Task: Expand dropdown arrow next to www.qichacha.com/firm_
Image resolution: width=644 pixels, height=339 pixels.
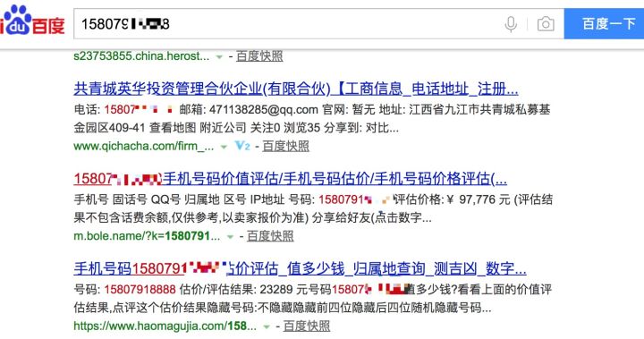Action: [224, 147]
